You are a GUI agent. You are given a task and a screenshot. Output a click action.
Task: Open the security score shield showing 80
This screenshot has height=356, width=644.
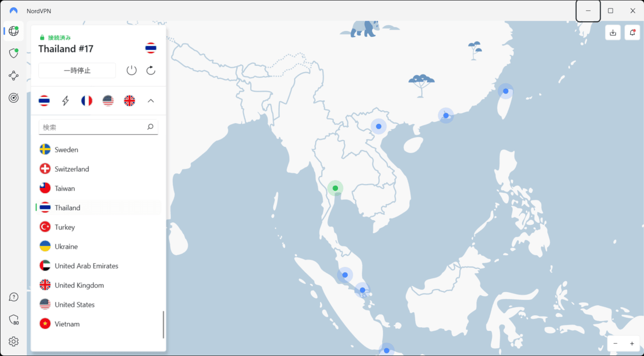pyautogui.click(x=14, y=320)
